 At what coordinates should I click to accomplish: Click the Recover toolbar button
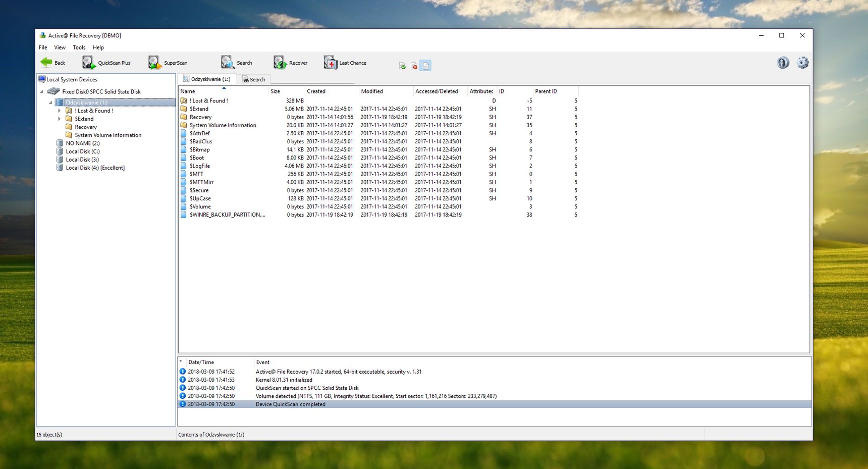291,63
